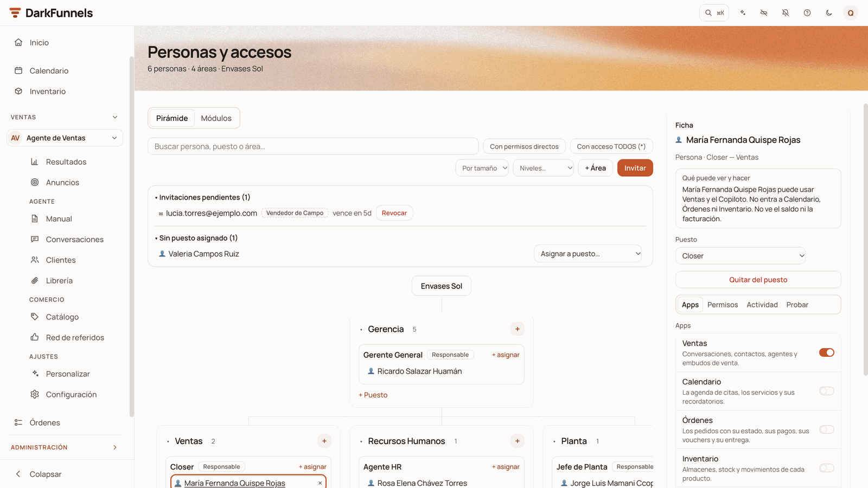Switch to dark mode moon icon

tap(829, 13)
